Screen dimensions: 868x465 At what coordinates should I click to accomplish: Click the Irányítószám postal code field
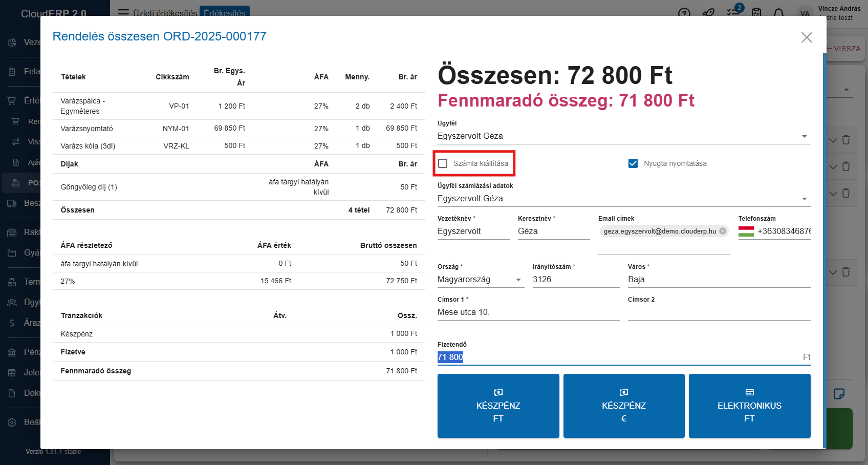coord(575,280)
